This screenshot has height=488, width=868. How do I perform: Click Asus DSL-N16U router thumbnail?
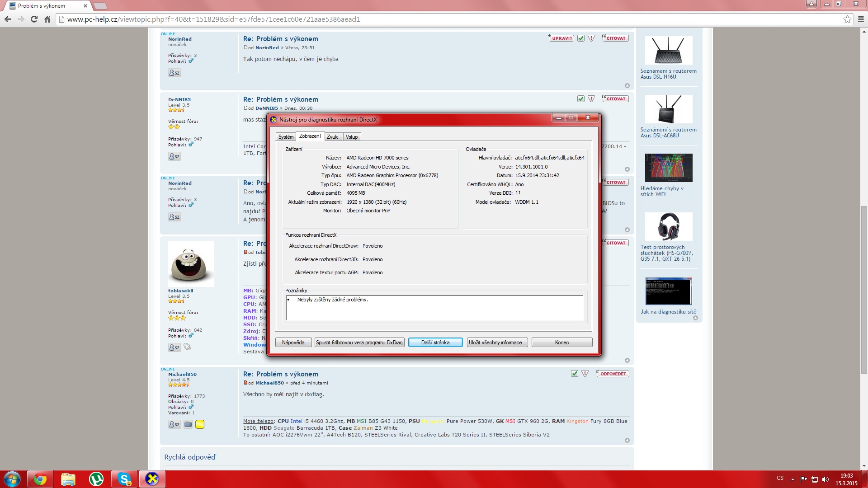tap(668, 51)
